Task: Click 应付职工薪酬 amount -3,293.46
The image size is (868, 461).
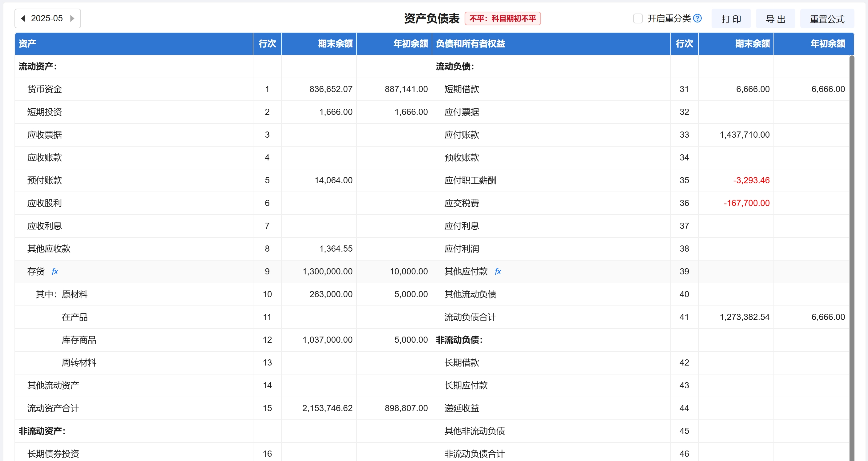Action: (751, 180)
